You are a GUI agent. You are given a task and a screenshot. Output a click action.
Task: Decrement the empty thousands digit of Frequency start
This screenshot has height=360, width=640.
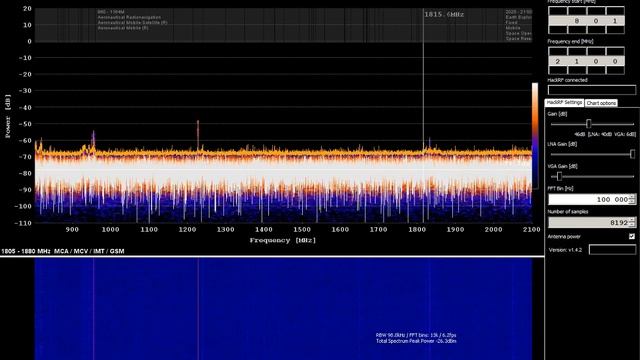point(558,30)
